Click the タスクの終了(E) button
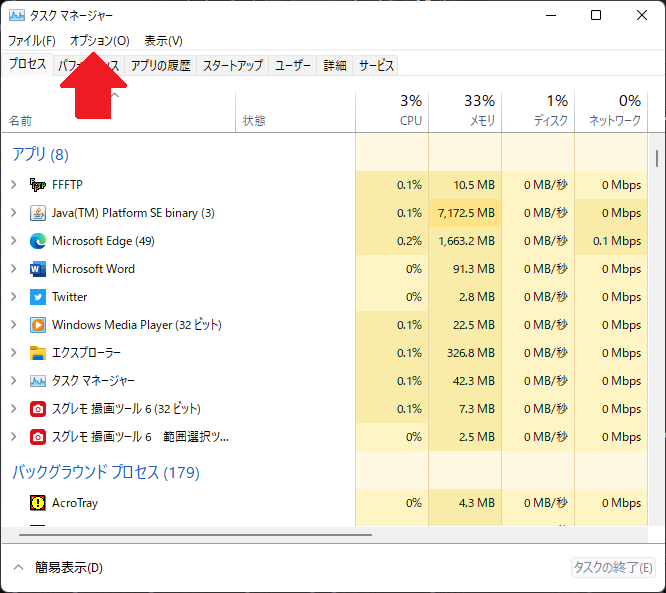 pyautogui.click(x=613, y=567)
